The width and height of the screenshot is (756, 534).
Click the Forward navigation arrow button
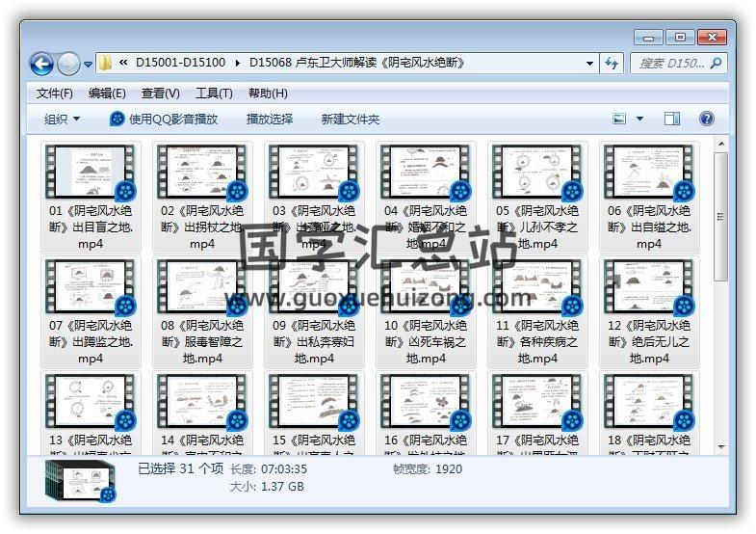coord(68,64)
